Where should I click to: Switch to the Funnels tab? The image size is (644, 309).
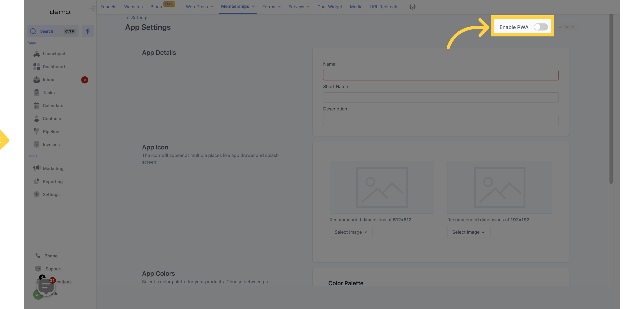[x=108, y=7]
